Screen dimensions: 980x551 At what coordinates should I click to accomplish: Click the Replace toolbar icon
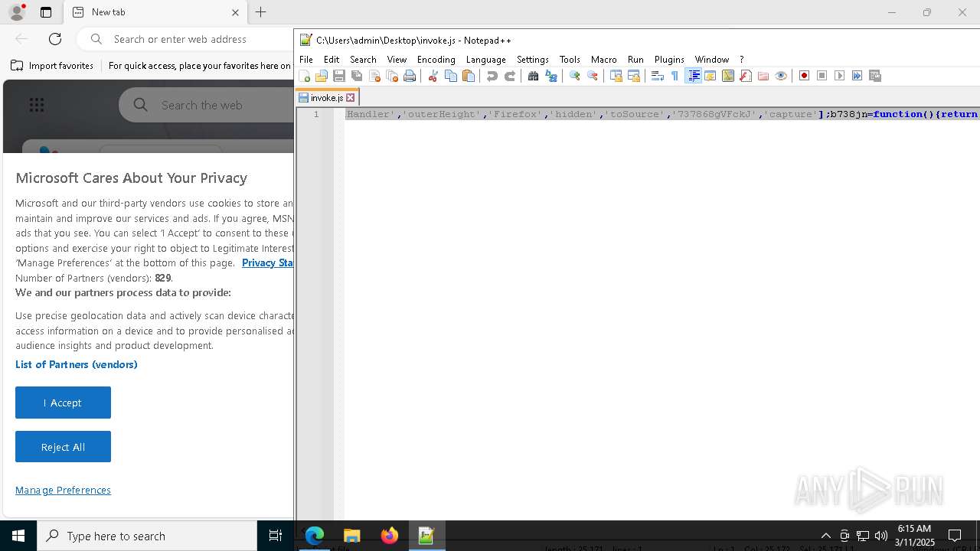click(550, 76)
